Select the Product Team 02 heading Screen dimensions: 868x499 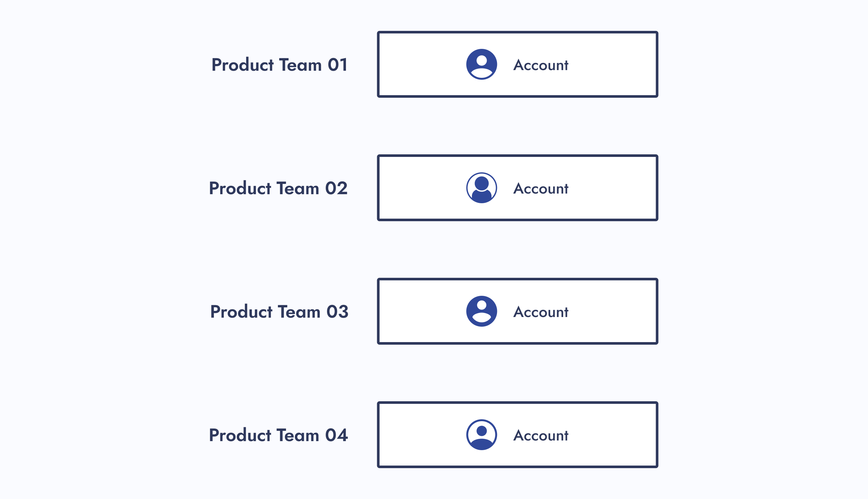tap(278, 188)
